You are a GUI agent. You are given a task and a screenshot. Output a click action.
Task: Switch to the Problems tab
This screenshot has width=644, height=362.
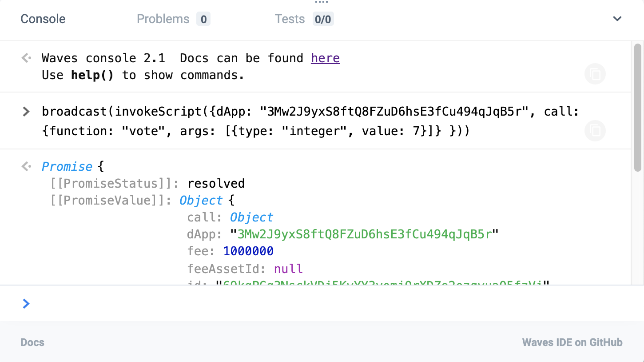163,19
